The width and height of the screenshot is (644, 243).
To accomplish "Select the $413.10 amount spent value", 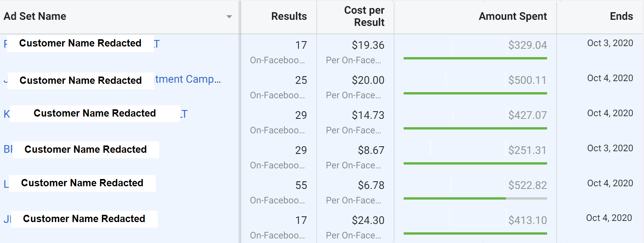I will point(527,221).
